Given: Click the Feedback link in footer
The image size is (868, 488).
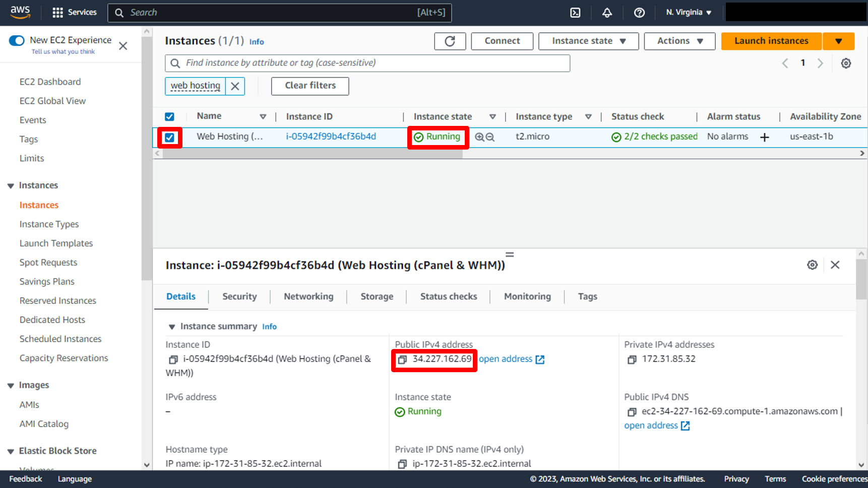Looking at the screenshot, I should [x=25, y=479].
